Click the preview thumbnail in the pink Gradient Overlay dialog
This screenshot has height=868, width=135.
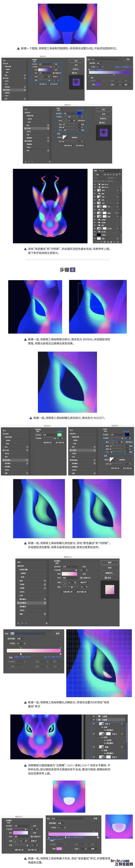(110, 590)
